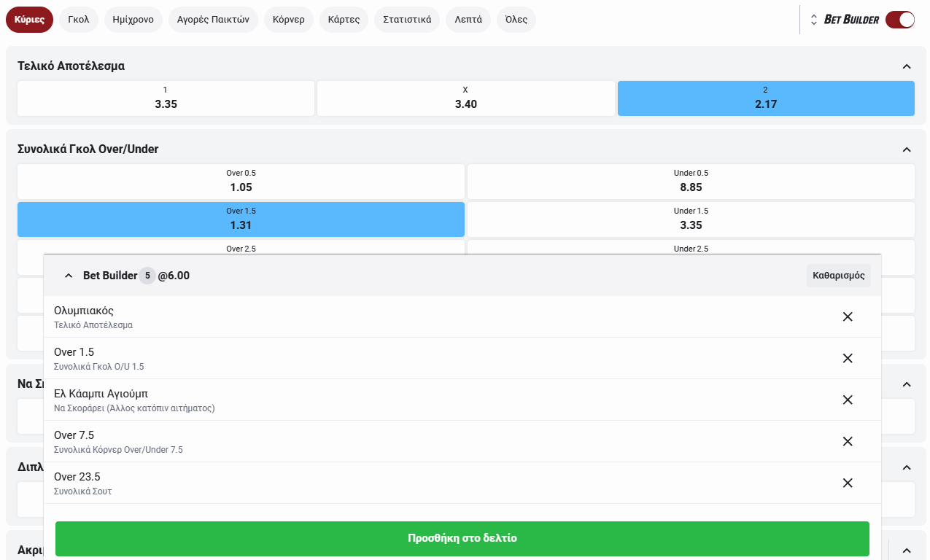Click the Bet Builder logo
Screen dimensions: 930x560
[850, 20]
